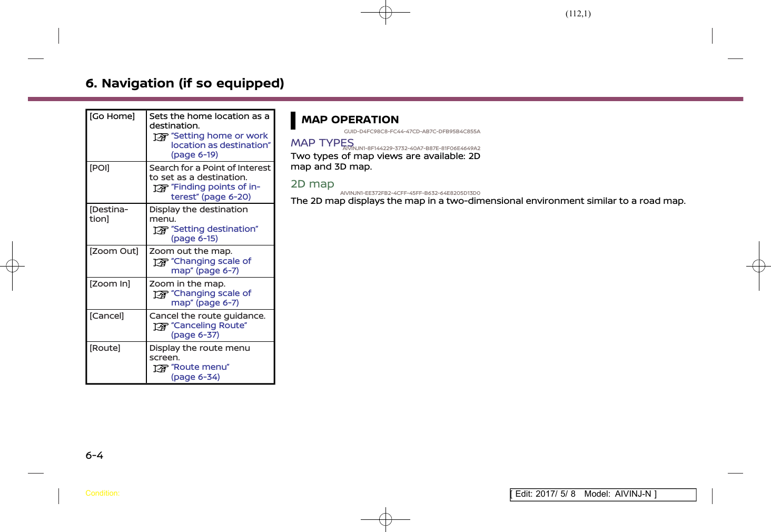771x532 pixels.
Task: Click the "MAP TYPES" subheading
Action: (x=322, y=143)
